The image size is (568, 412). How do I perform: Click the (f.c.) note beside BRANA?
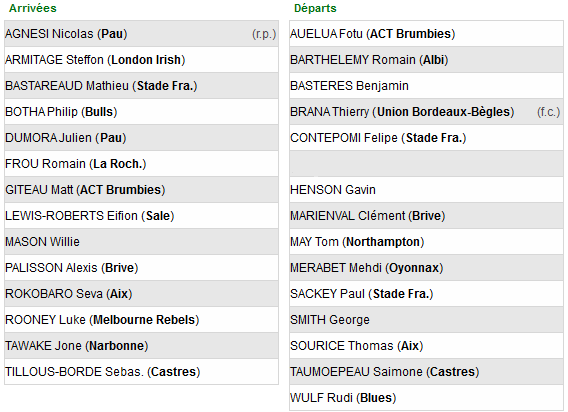548,112
